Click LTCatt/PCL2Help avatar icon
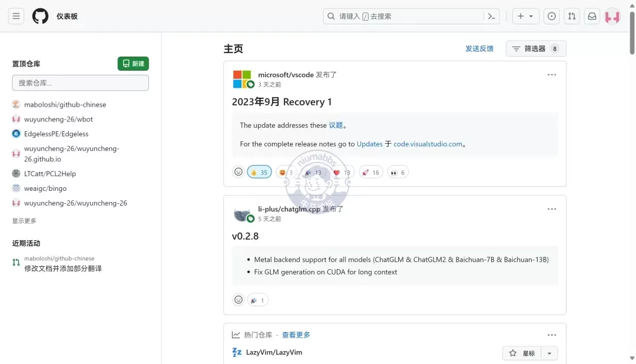The width and height of the screenshot is (636, 364). click(x=16, y=173)
